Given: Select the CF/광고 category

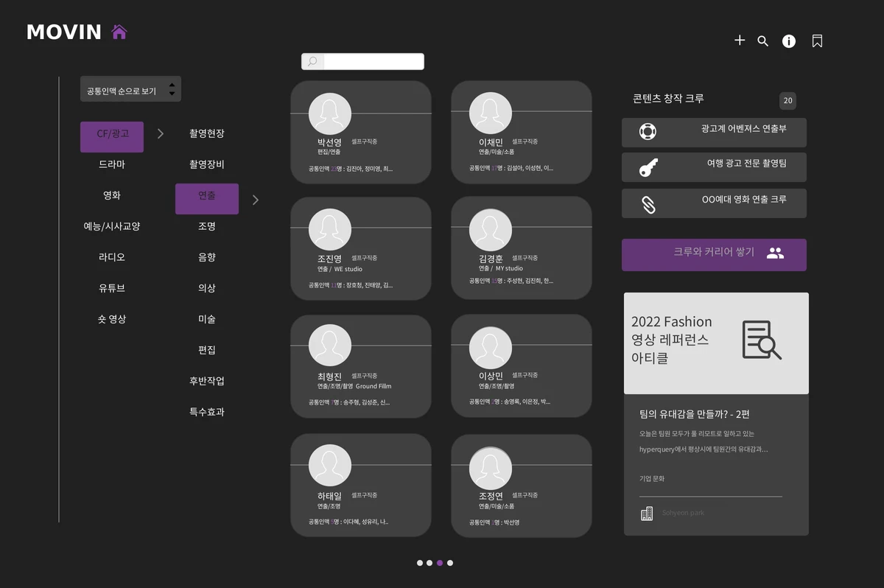Looking at the screenshot, I should (x=112, y=137).
